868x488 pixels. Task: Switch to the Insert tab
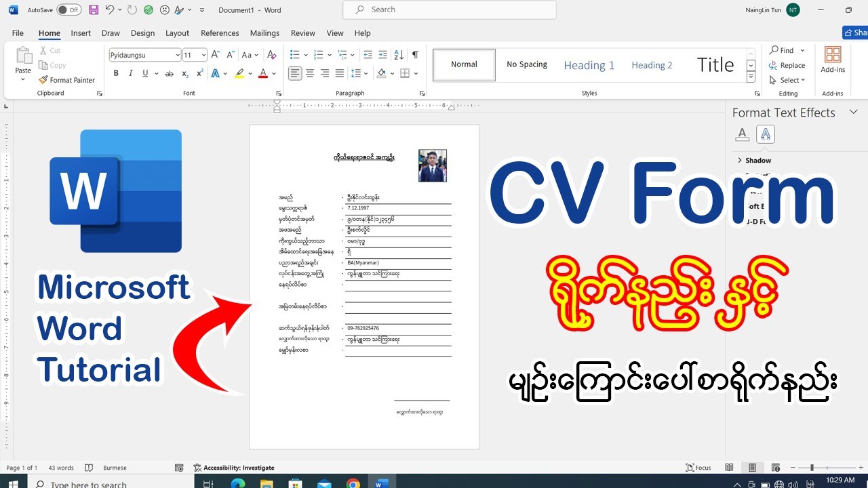pos(81,33)
